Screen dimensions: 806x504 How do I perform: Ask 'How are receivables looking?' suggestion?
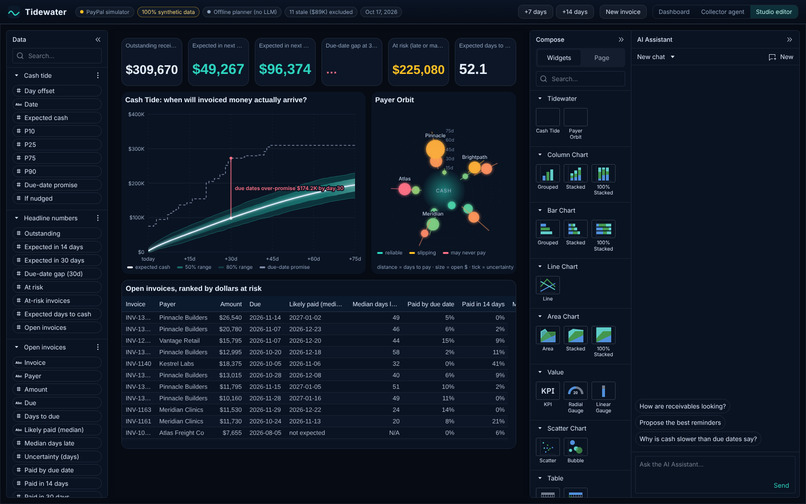tap(683, 406)
